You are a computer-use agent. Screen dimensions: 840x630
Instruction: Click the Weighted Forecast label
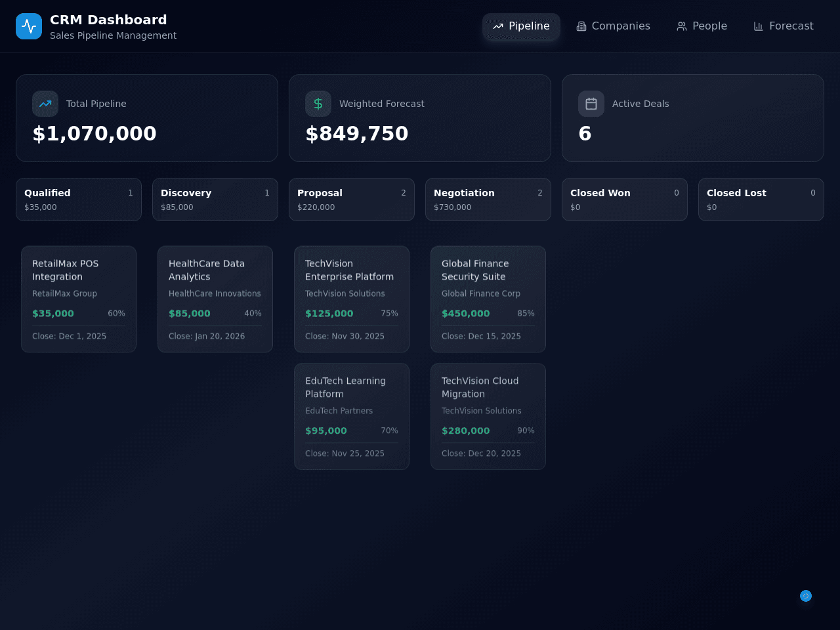coord(382,104)
